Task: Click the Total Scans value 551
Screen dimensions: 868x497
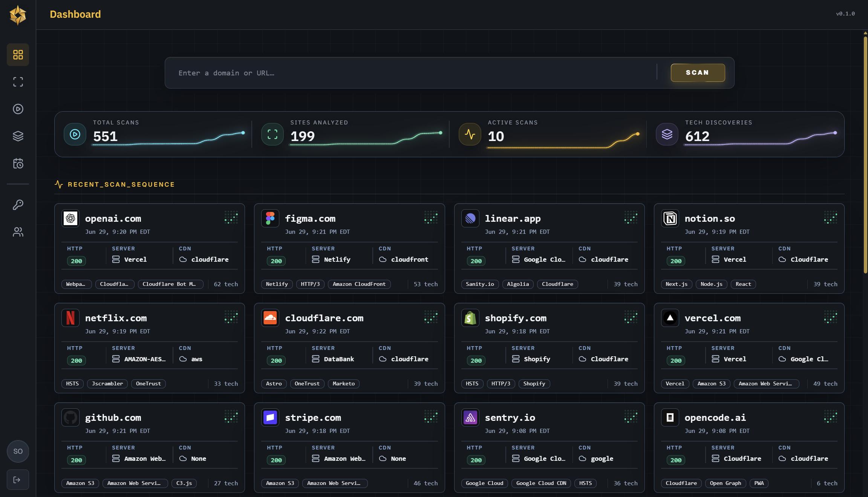Action: pos(105,136)
